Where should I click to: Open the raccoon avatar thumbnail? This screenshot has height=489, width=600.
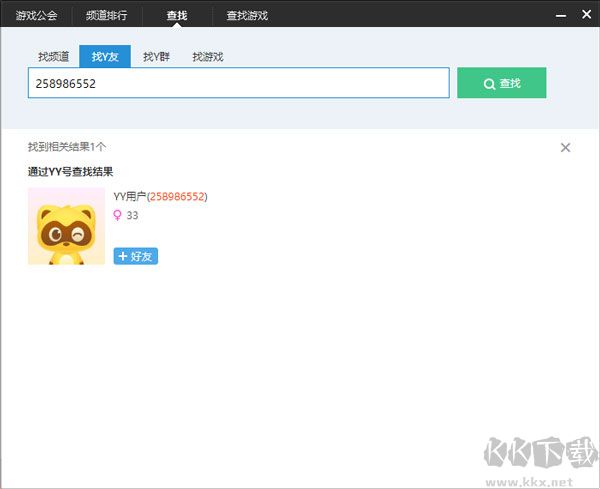[67, 226]
